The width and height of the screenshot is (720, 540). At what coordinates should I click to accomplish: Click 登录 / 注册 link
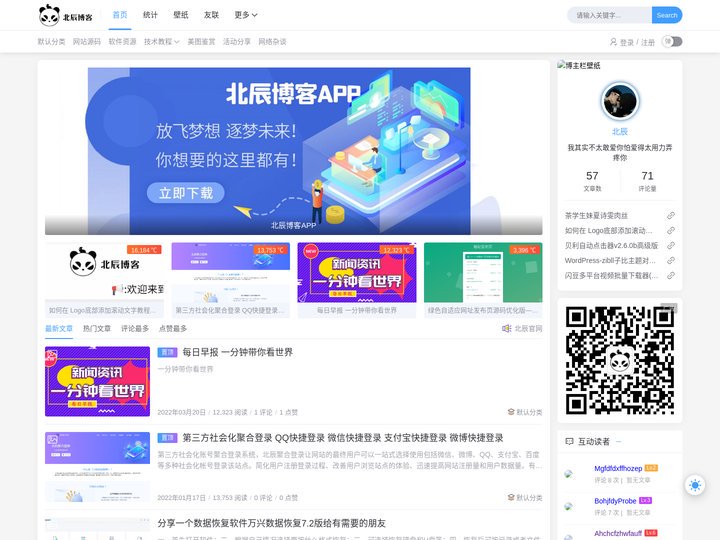click(637, 43)
